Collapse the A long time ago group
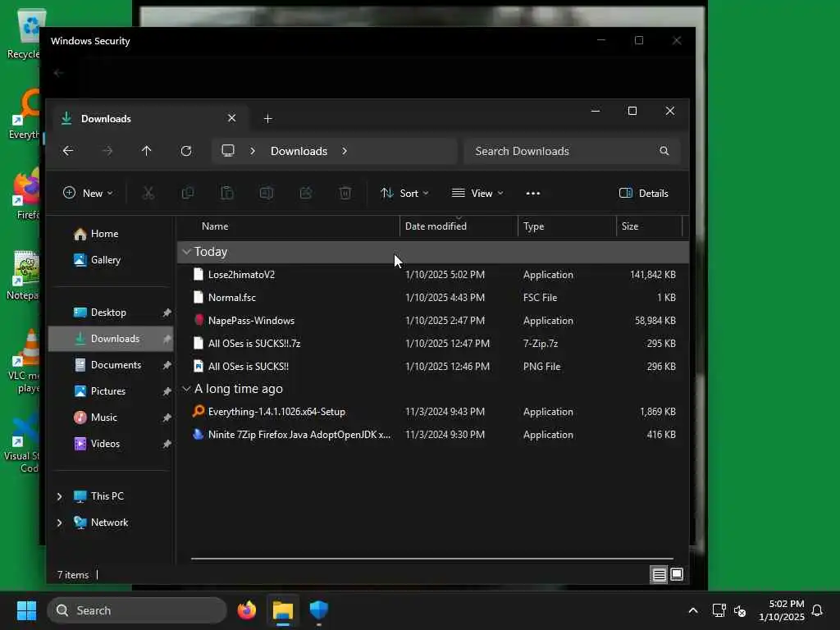Viewport: 840px width, 630px height. tap(186, 389)
